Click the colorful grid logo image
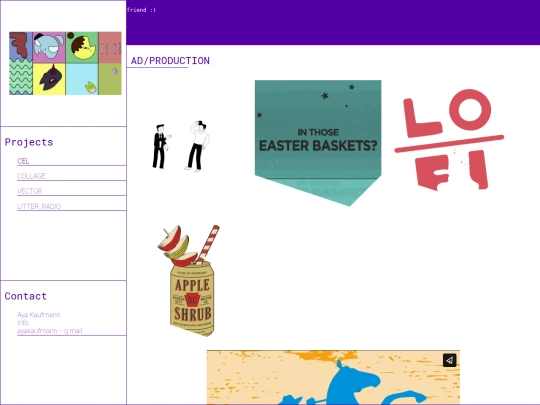 (65, 63)
